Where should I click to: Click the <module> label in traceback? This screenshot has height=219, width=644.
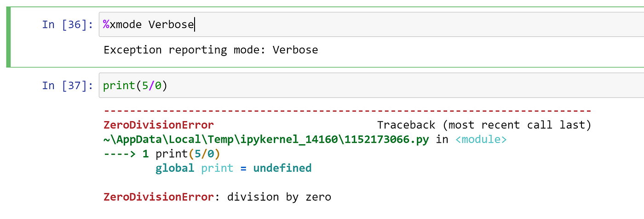point(481,140)
